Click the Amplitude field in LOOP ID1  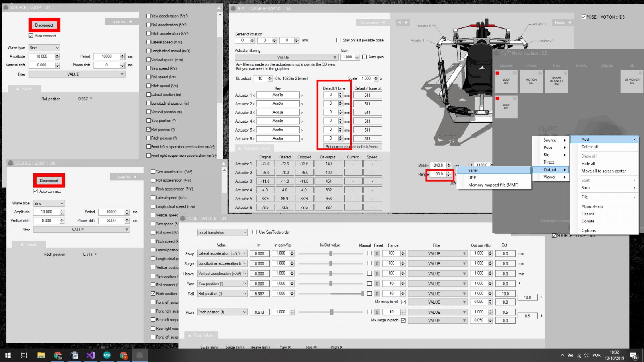pos(42,56)
